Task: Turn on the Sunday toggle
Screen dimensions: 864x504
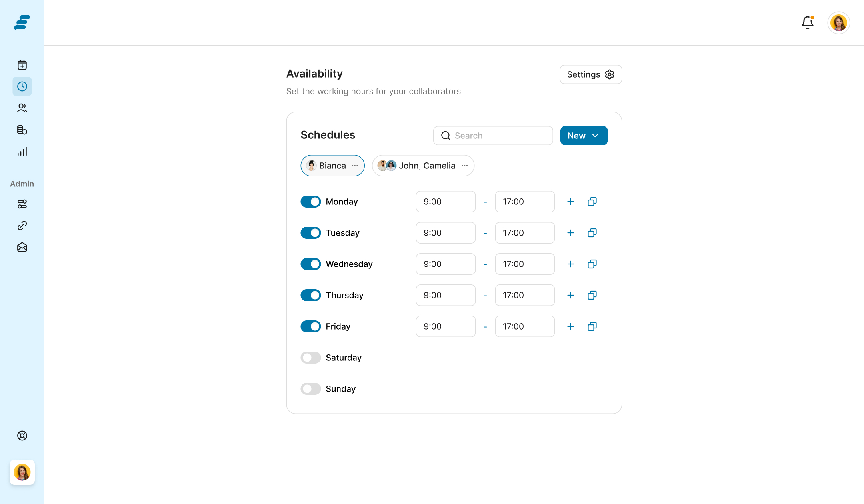Action: (x=310, y=389)
